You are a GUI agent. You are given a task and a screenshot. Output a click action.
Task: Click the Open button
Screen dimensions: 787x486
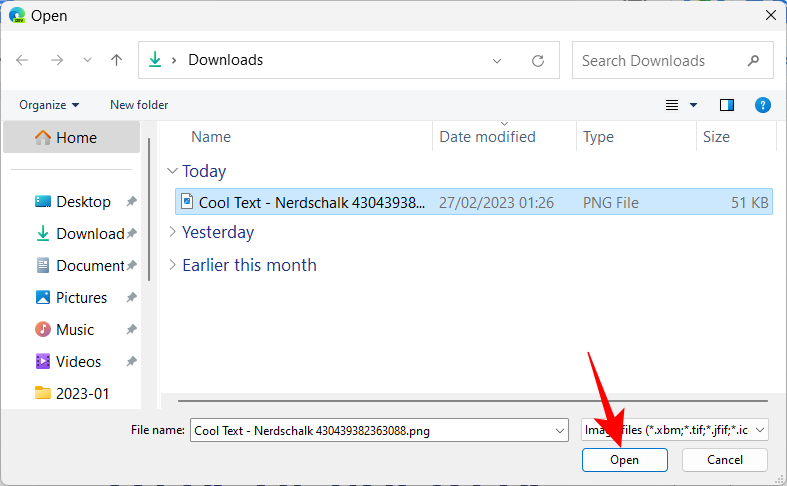click(625, 460)
